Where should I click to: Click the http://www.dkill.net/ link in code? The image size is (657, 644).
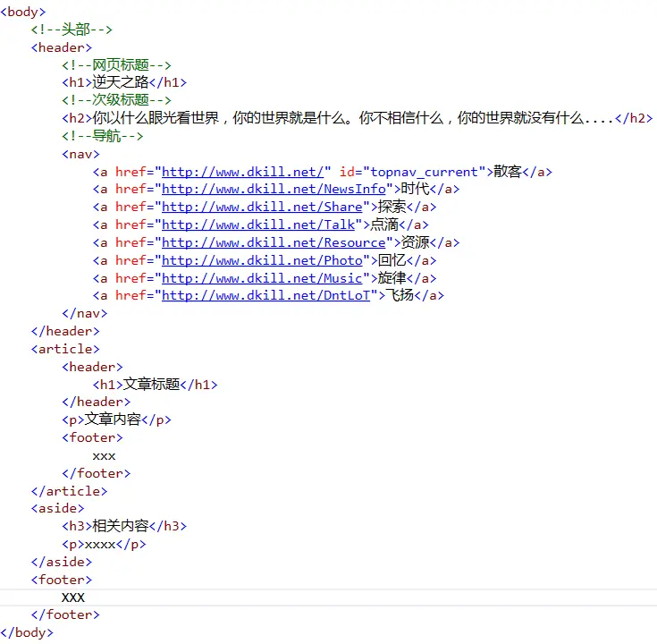pyautogui.click(x=242, y=172)
